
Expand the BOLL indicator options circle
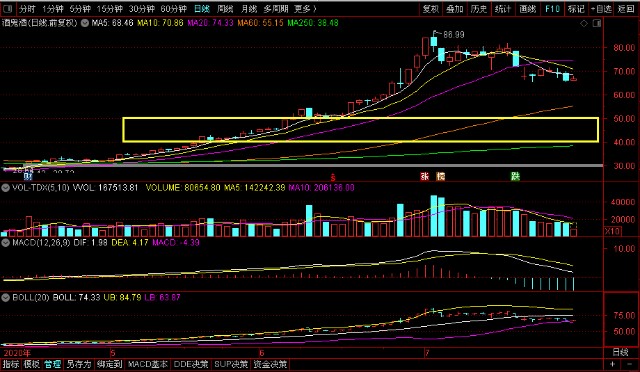point(5,297)
